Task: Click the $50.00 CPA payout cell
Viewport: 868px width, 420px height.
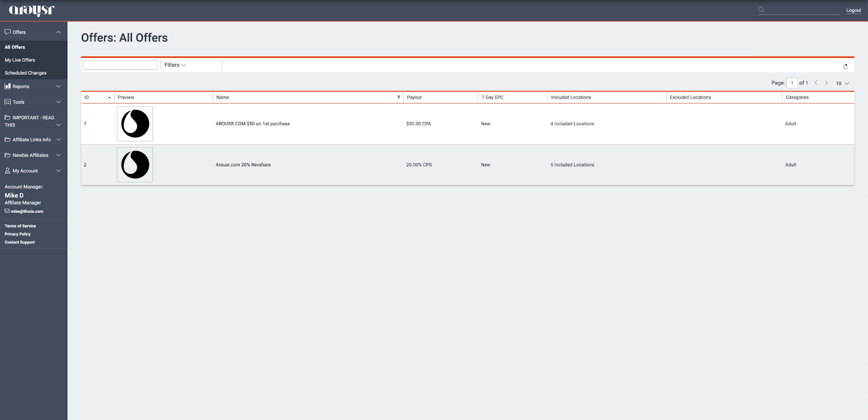Action: click(419, 124)
